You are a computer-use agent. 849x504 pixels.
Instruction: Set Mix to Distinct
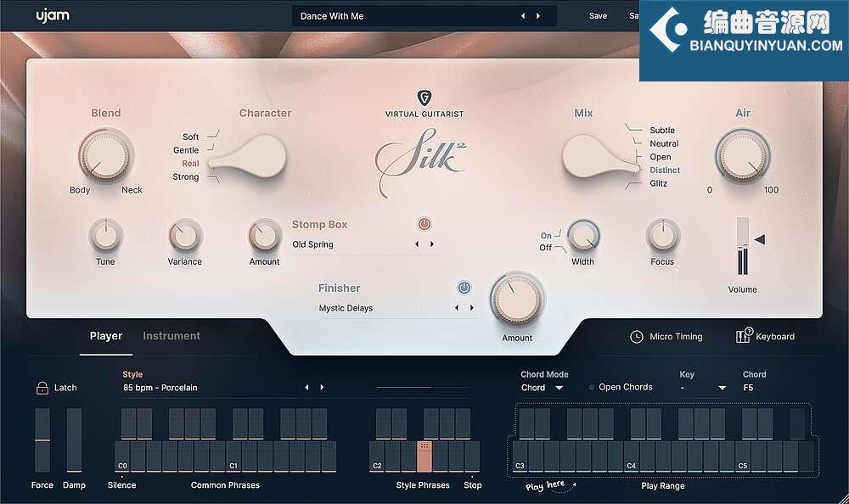[x=665, y=170]
